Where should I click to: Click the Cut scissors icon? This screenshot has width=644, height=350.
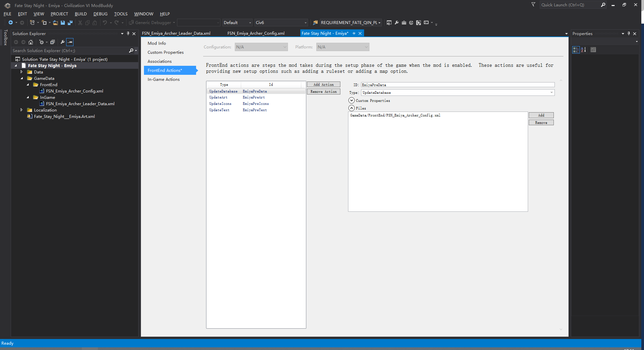pos(80,23)
